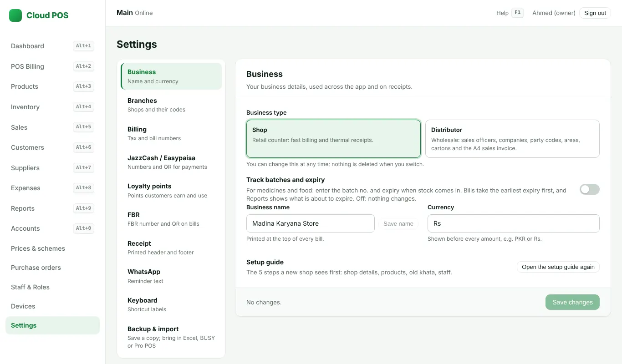This screenshot has width=622, height=364.
Task: Open JazzCash / Easypaisa settings
Action: tap(171, 162)
